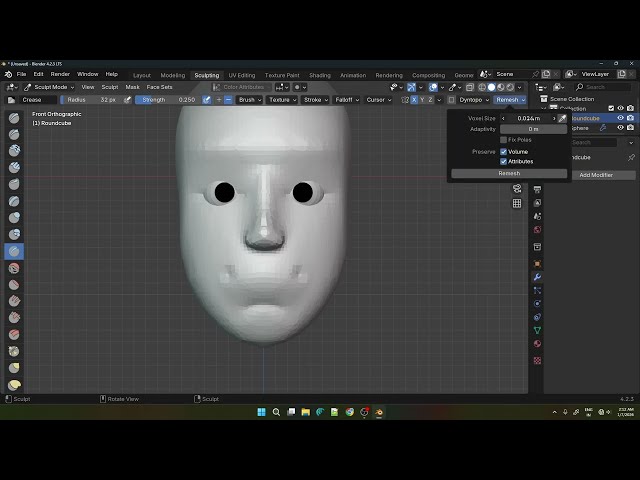Expand the Stroke settings dropdown

click(316, 100)
